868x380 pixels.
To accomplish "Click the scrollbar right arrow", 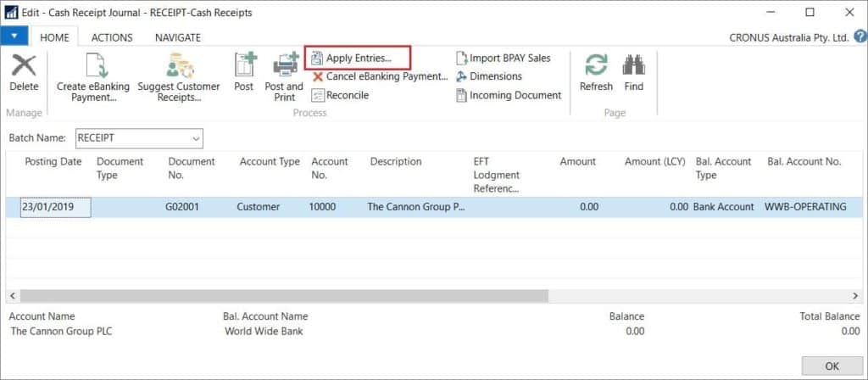I will pyautogui.click(x=854, y=296).
